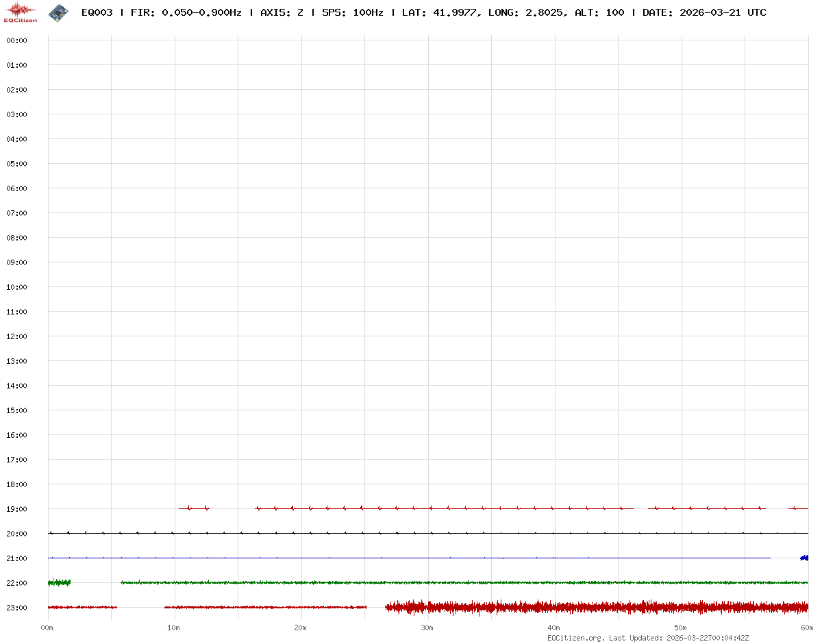Select the 23:00 hour label

pos(16,608)
